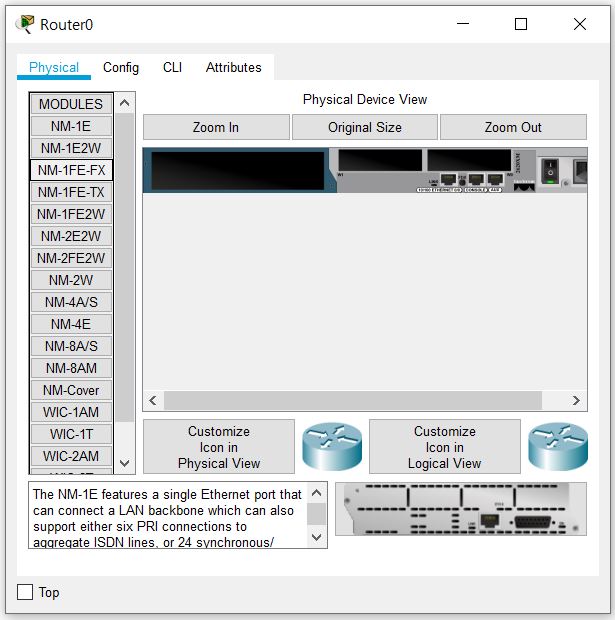Click the empty large network module slot
The width and height of the screenshot is (615, 620).
(x=238, y=171)
